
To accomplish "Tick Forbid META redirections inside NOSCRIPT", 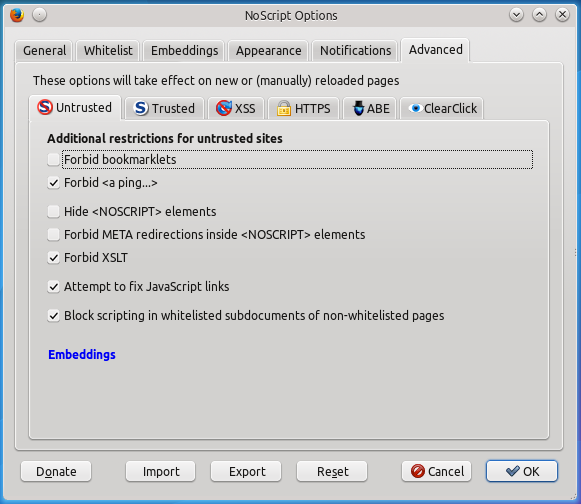I will tap(53, 235).
